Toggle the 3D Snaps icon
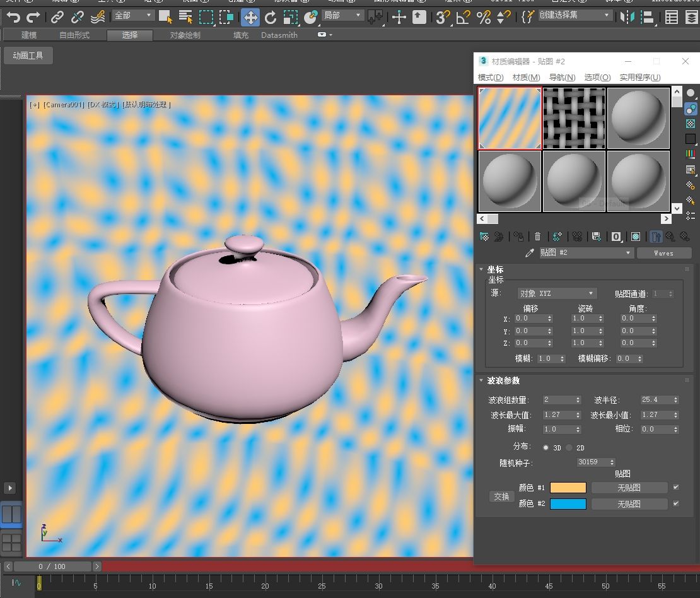 [443, 18]
